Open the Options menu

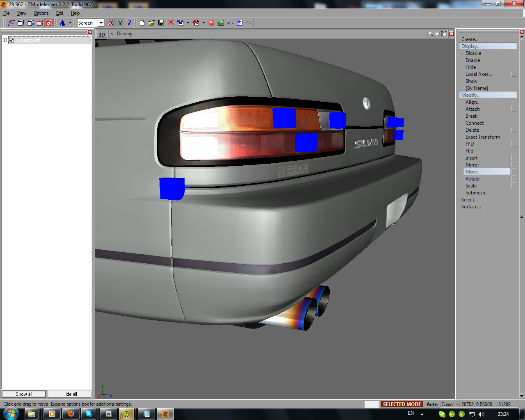tap(41, 13)
